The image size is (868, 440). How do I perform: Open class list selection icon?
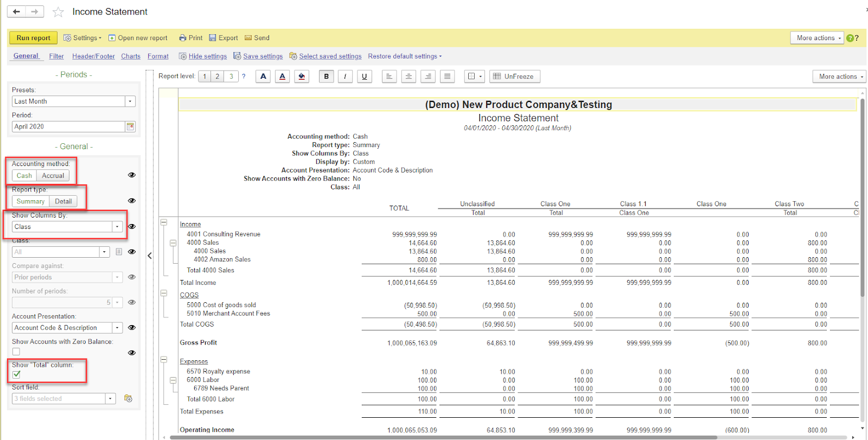[119, 252]
